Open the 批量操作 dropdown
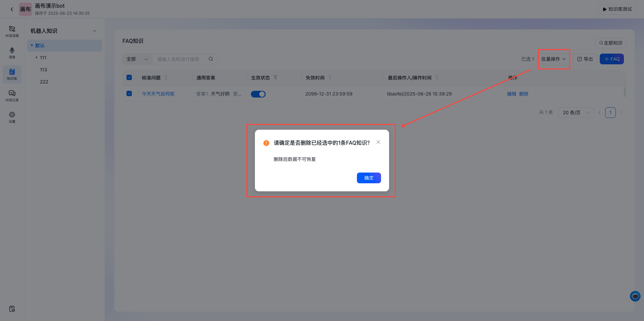The width and height of the screenshot is (644, 321). coord(553,59)
